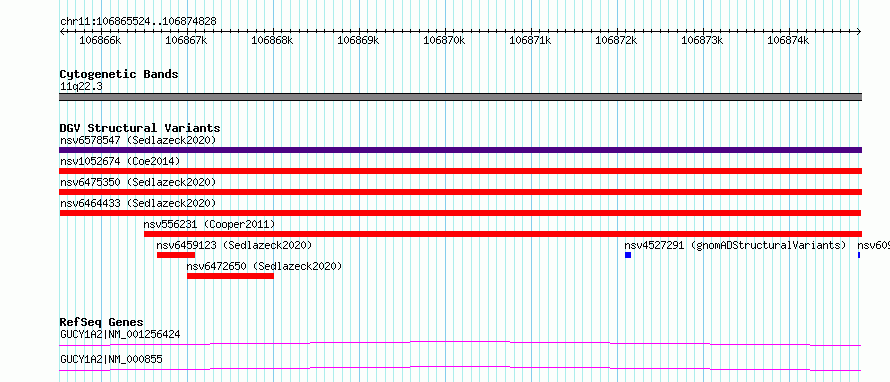Click the small blue nsv4527291 marker

tap(628, 255)
